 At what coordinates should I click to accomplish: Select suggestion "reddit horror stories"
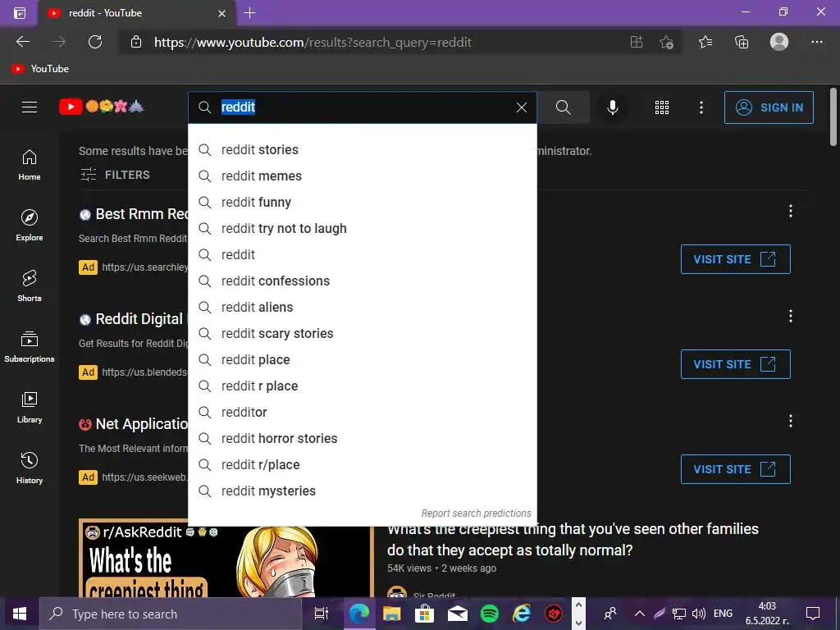click(x=362, y=438)
